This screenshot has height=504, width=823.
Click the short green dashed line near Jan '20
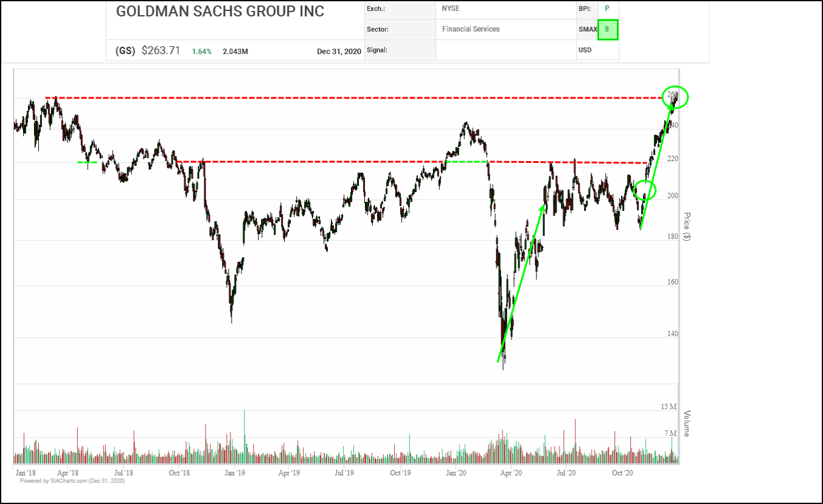click(x=466, y=162)
